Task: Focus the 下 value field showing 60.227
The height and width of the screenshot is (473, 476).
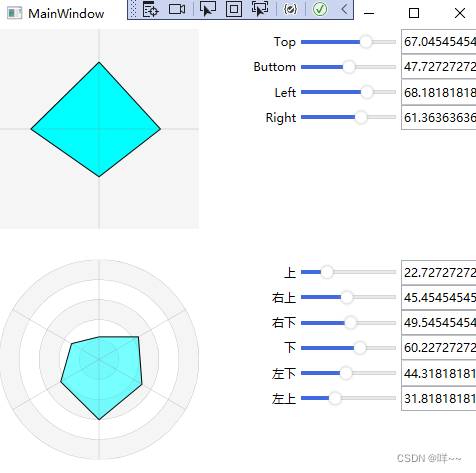Action: point(439,348)
